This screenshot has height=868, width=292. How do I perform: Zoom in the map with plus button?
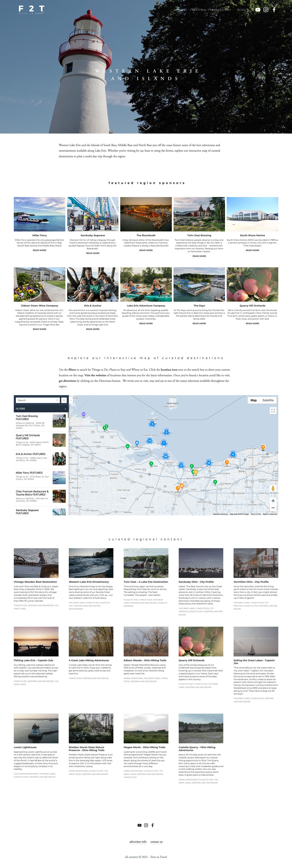273,501
